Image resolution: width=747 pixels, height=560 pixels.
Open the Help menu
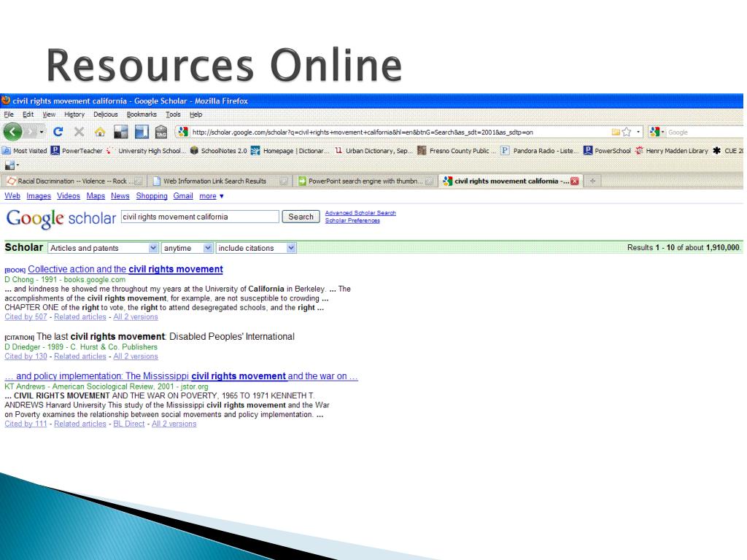click(x=196, y=114)
